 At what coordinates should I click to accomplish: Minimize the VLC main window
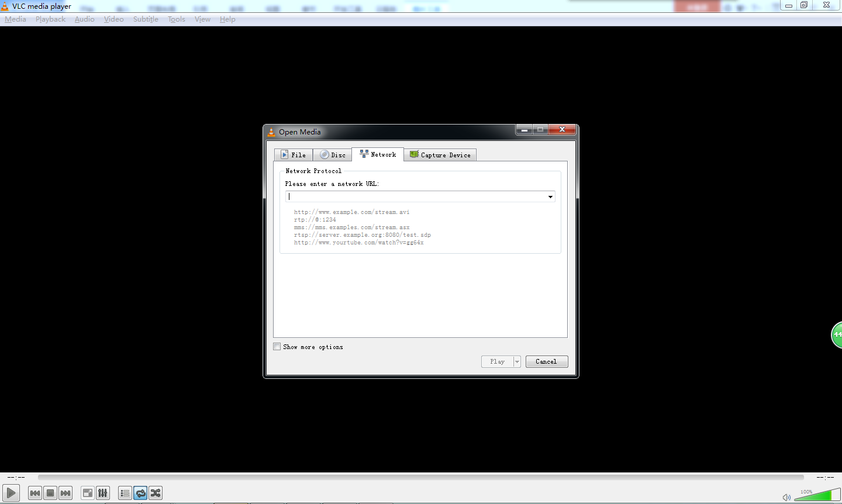click(788, 5)
